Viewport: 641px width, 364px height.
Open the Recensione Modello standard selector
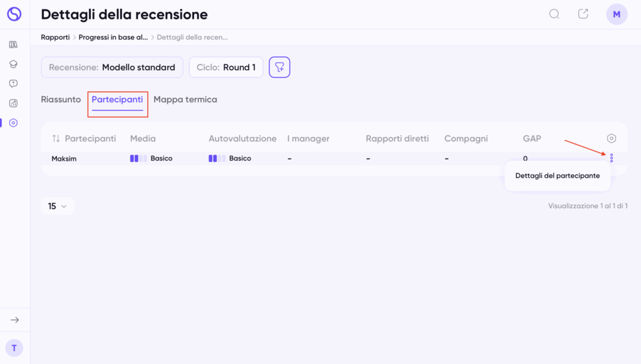(x=112, y=67)
